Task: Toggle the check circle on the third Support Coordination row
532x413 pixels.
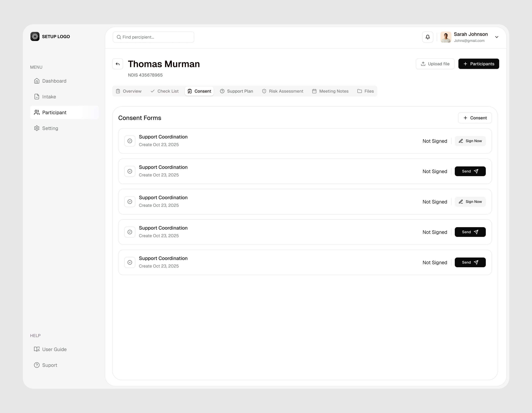Action: tap(130, 201)
